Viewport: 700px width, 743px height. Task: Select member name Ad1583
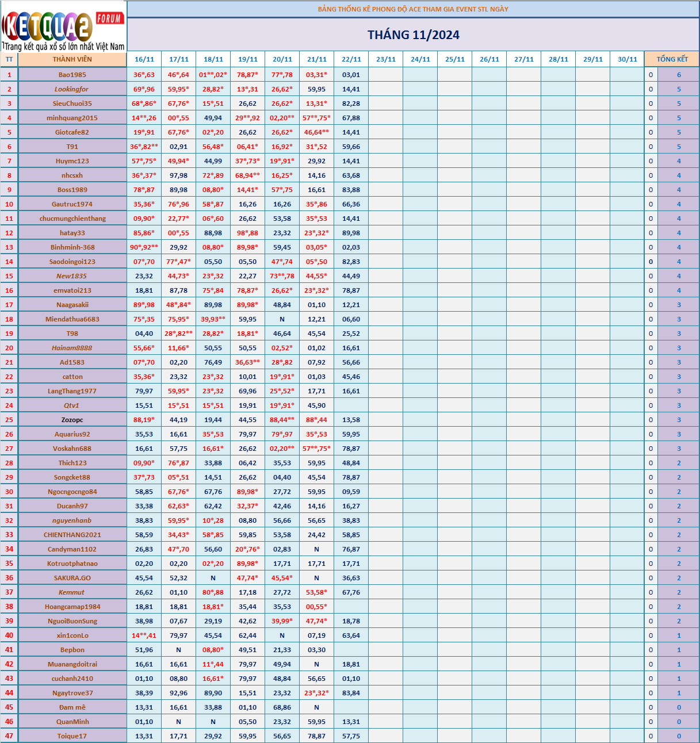[x=72, y=362]
